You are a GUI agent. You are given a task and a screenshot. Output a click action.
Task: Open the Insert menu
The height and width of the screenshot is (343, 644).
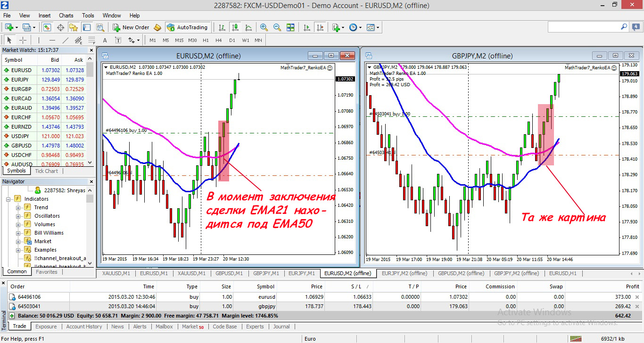coord(45,16)
